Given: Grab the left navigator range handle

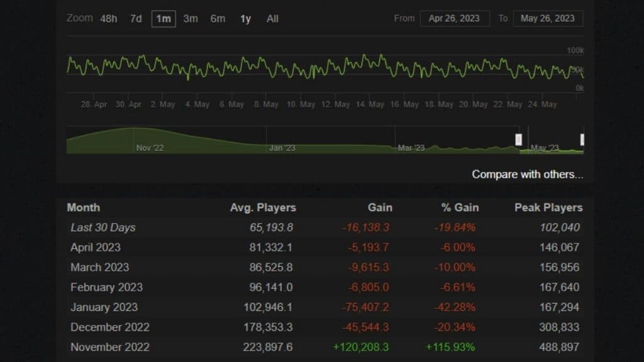Looking at the screenshot, I should (x=518, y=140).
